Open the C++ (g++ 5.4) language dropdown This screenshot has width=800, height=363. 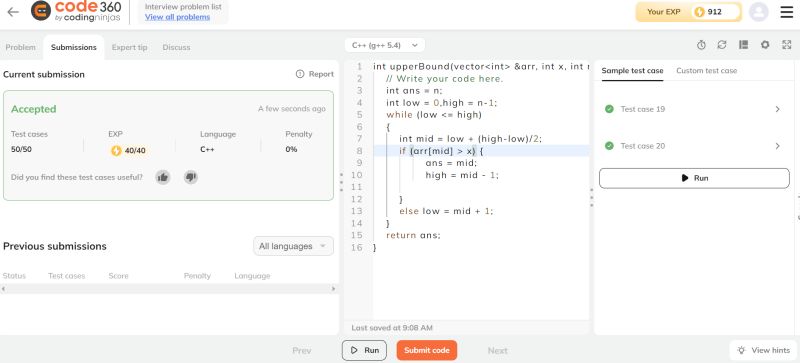point(385,45)
